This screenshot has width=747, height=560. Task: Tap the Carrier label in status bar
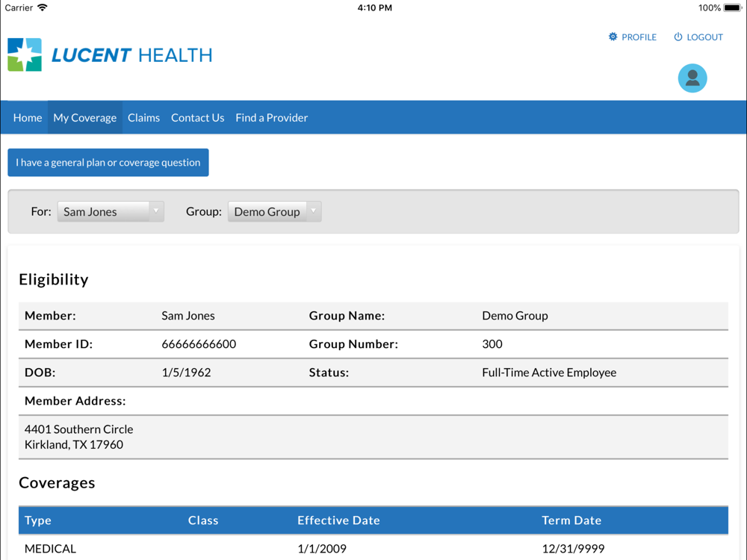[x=19, y=7]
